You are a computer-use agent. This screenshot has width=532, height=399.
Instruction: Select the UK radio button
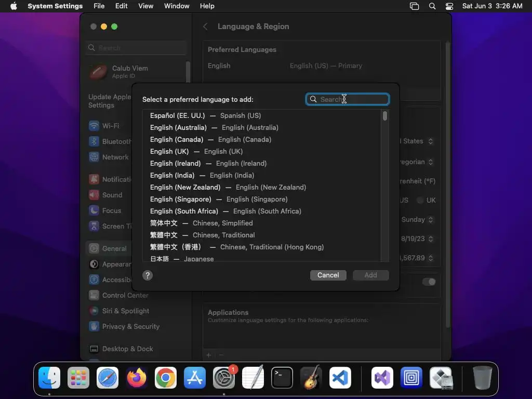tap(420, 200)
